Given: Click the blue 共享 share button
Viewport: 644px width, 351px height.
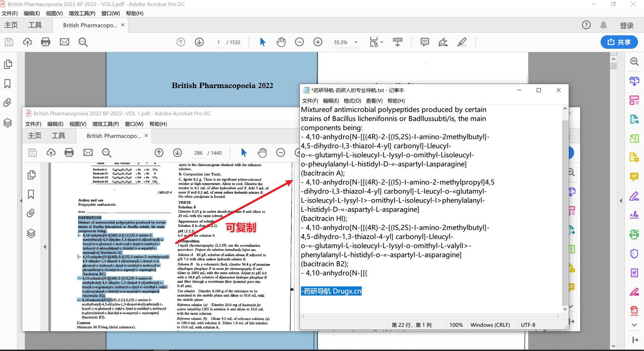Looking at the screenshot, I should click(x=619, y=42).
